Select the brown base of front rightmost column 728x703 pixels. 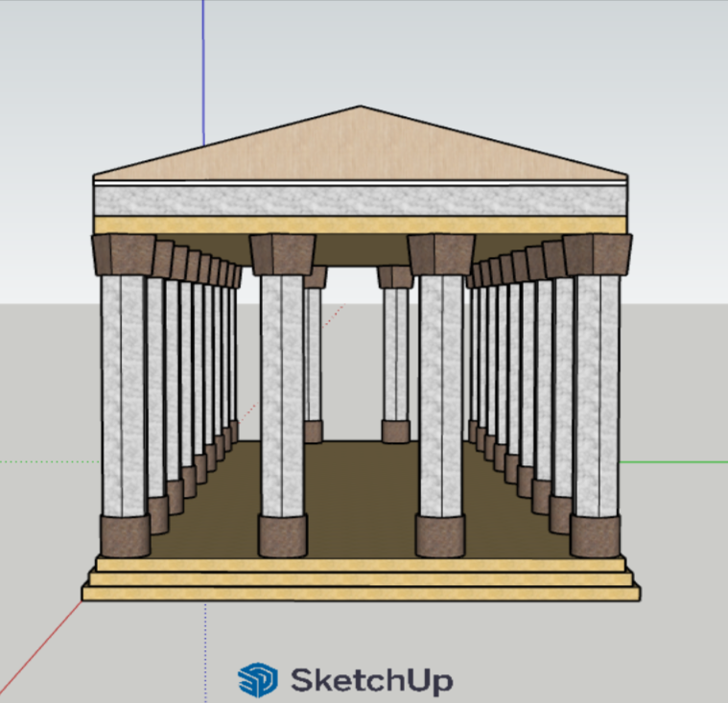pyautogui.click(x=596, y=535)
